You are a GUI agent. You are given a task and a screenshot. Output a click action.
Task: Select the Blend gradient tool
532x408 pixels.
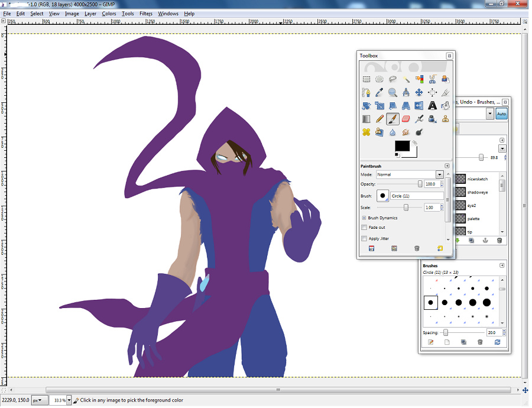tap(366, 119)
